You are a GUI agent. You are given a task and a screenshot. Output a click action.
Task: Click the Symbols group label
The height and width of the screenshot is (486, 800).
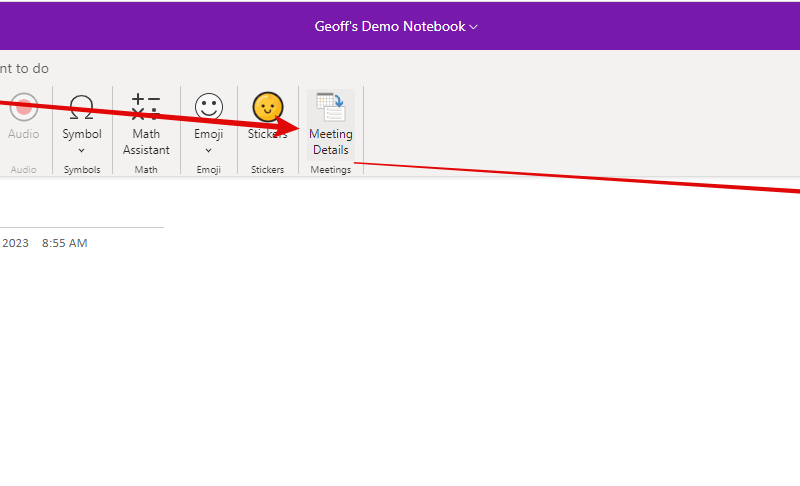click(x=82, y=170)
